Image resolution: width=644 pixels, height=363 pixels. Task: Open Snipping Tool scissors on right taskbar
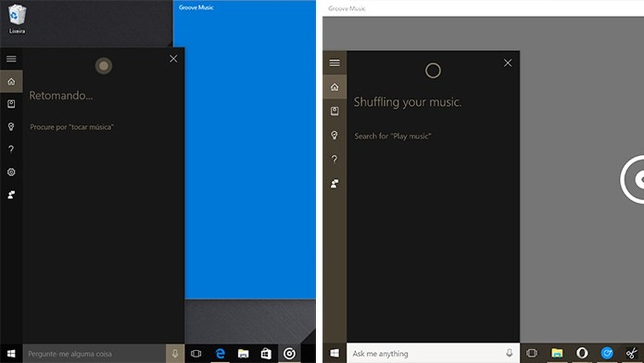[x=632, y=353]
